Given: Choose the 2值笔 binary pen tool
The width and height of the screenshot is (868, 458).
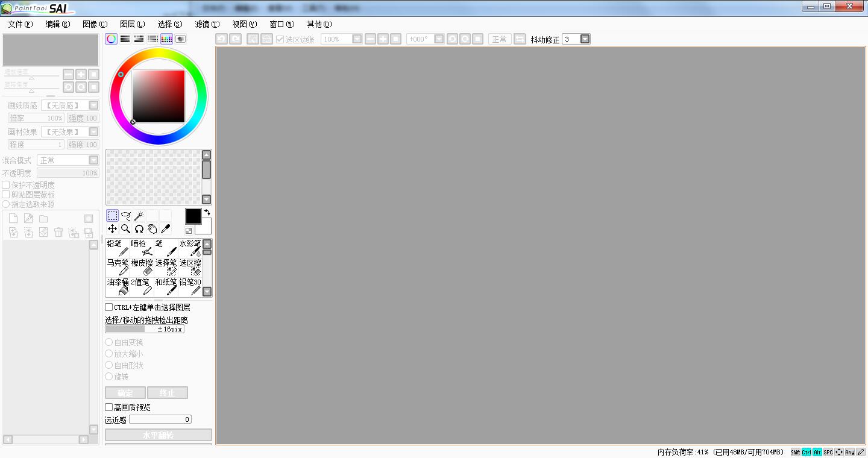Looking at the screenshot, I should (x=142, y=286).
